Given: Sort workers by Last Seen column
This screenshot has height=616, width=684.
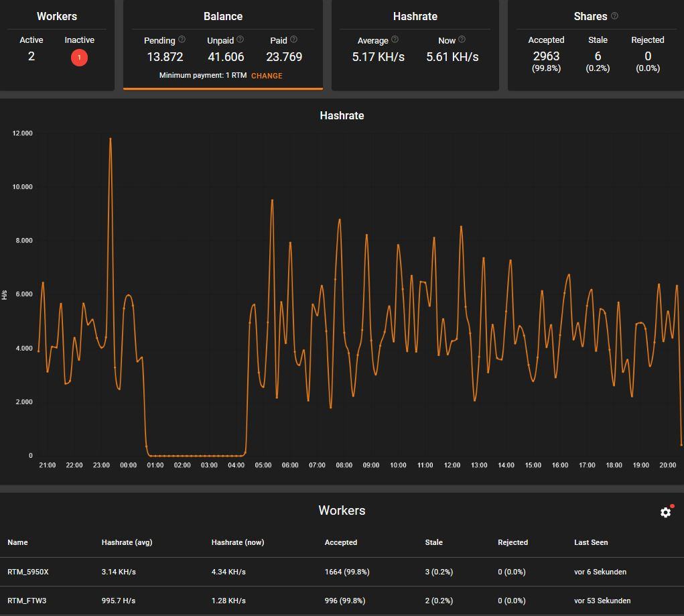Looking at the screenshot, I should [x=591, y=542].
